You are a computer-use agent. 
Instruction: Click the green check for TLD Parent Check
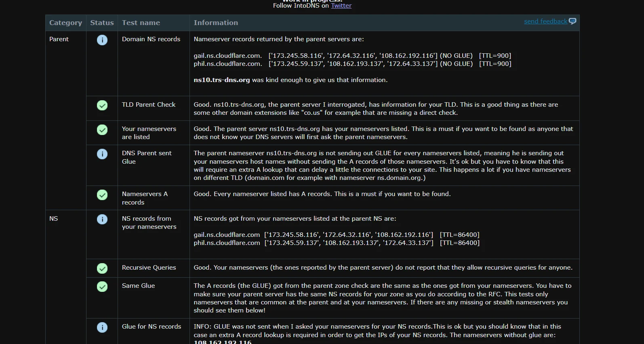[x=102, y=106]
